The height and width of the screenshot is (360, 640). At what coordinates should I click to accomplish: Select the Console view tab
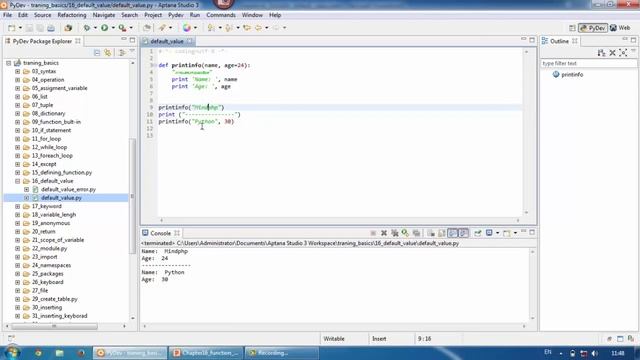point(160,233)
